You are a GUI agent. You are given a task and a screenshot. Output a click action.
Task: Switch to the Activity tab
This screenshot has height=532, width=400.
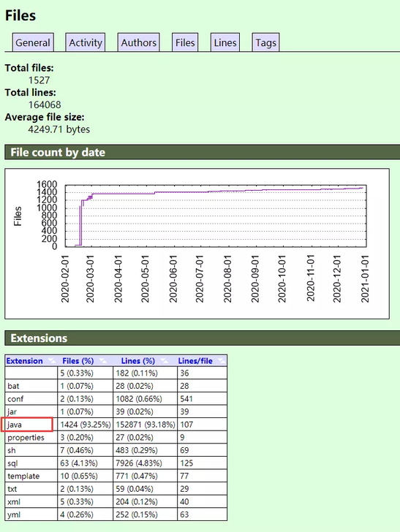(86, 42)
